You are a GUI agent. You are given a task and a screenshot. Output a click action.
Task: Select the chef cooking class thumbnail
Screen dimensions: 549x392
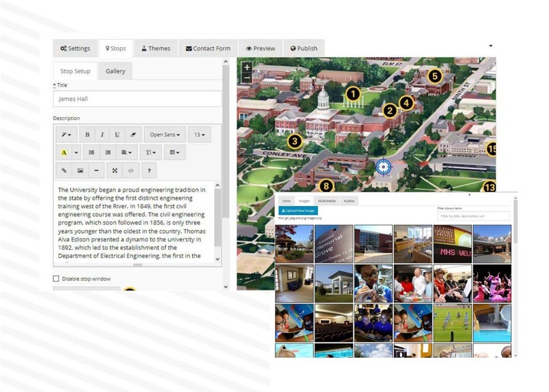point(413,284)
